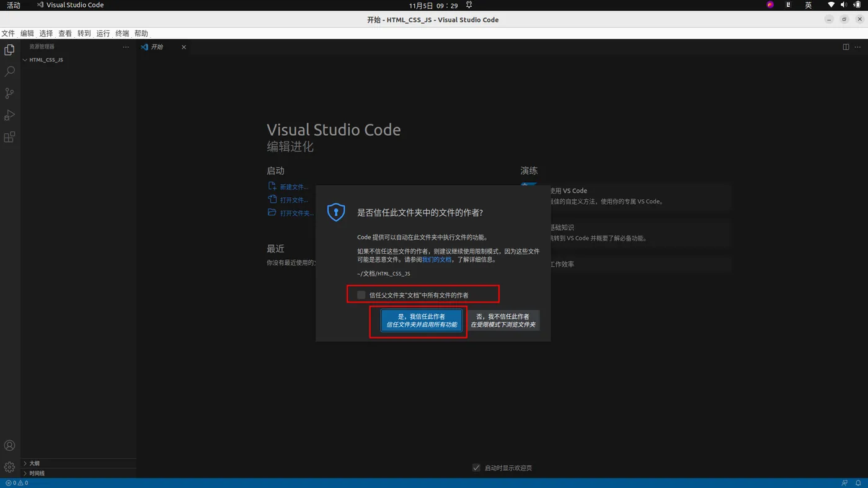This screenshot has height=488, width=868.
Task: Close the 开始 tab
Action: click(184, 47)
